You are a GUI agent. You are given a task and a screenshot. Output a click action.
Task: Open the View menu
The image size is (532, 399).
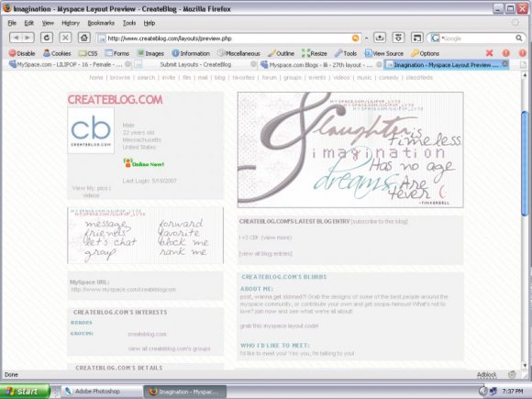pyautogui.click(x=48, y=23)
